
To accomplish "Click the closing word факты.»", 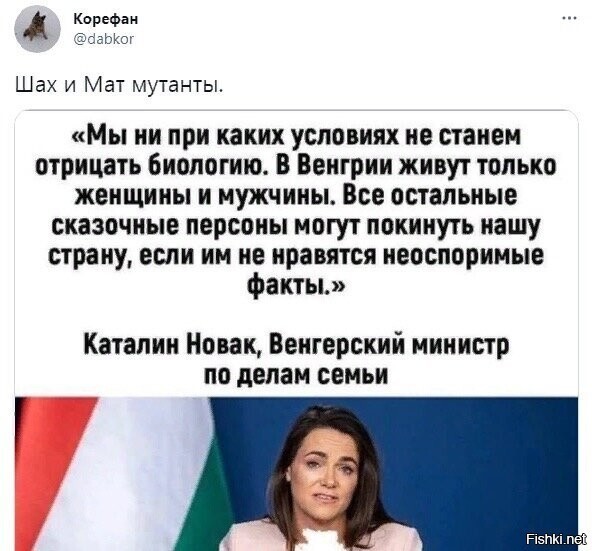I will pyautogui.click(x=296, y=285).
